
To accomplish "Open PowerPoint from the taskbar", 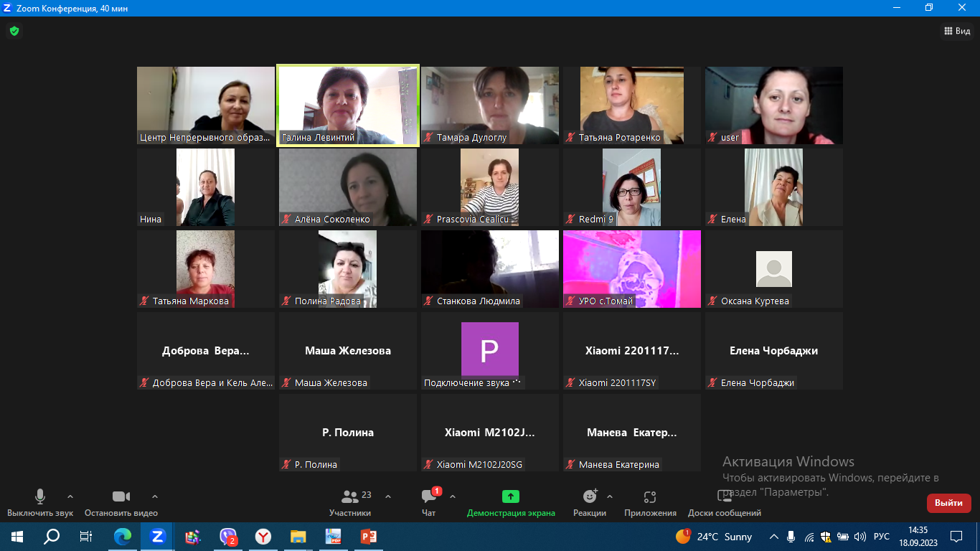I will coord(369,536).
